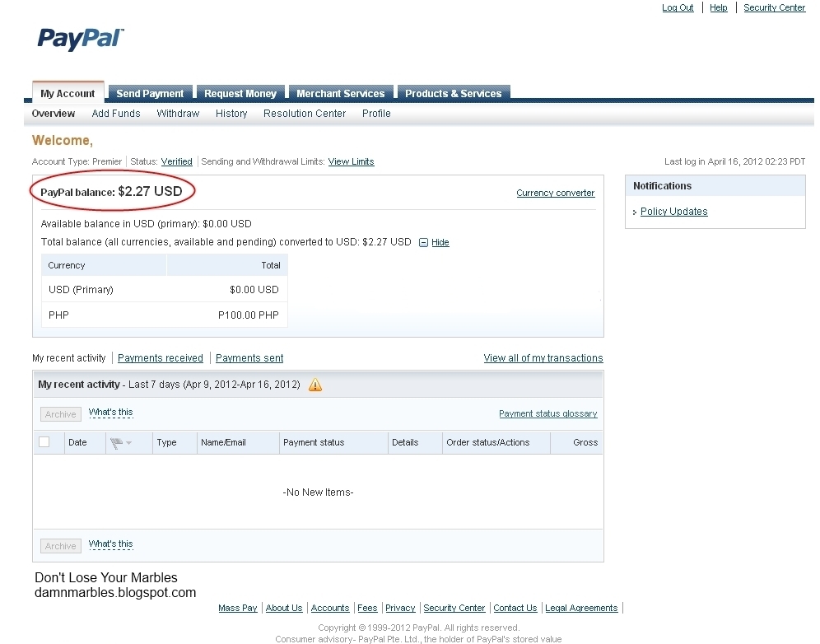Open the Add Funds submenu

click(x=116, y=114)
